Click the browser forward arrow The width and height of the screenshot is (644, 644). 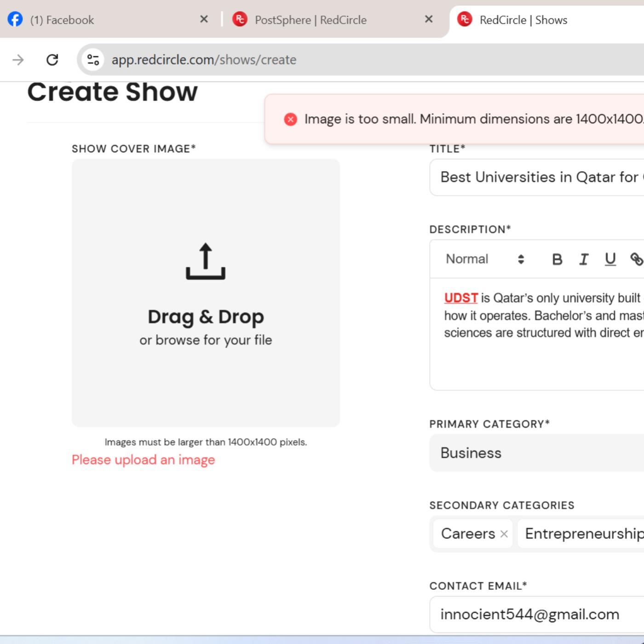(18, 60)
